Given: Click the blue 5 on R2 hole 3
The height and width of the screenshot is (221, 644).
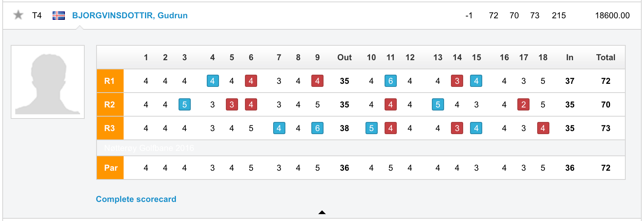Looking at the screenshot, I should click(185, 104).
